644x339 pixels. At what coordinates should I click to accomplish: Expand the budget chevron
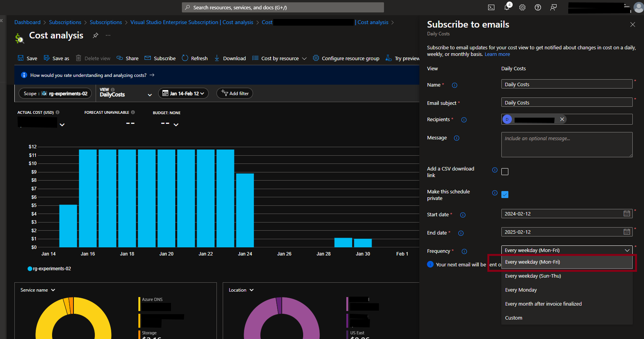pos(176,125)
